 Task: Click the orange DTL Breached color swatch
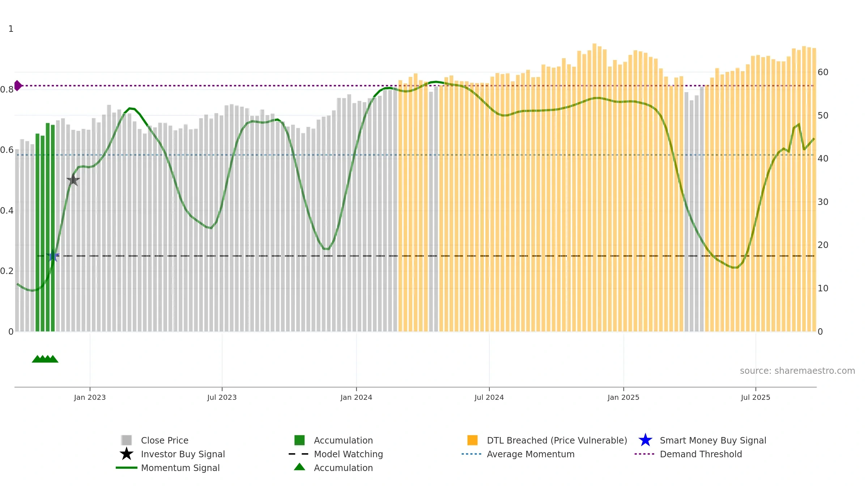472,440
